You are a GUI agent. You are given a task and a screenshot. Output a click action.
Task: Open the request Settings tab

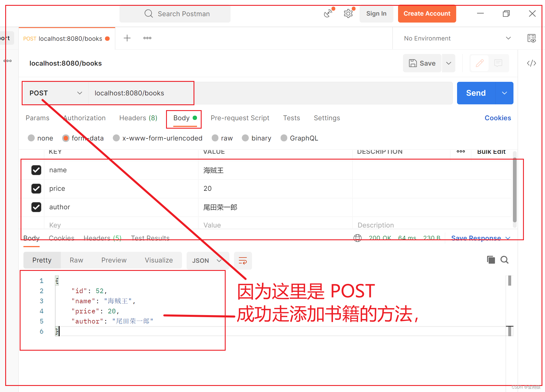point(327,118)
